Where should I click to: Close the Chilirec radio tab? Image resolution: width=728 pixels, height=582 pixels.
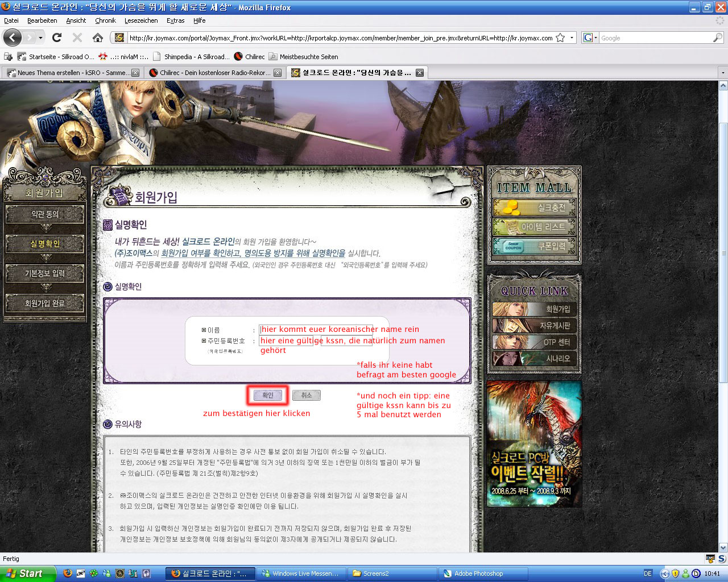click(x=278, y=73)
